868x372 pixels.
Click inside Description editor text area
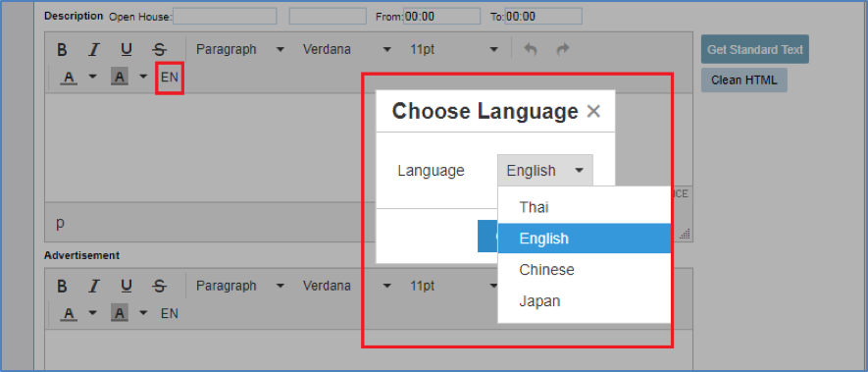(x=210, y=147)
